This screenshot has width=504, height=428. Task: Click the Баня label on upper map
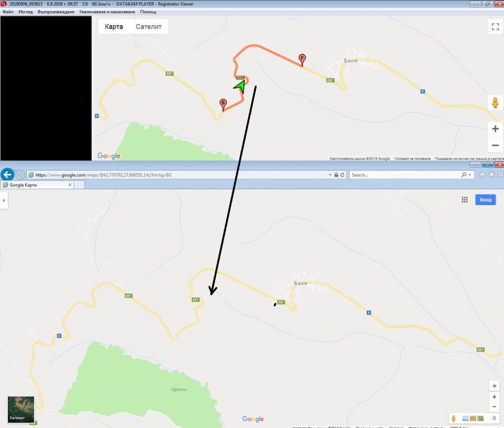(351, 60)
